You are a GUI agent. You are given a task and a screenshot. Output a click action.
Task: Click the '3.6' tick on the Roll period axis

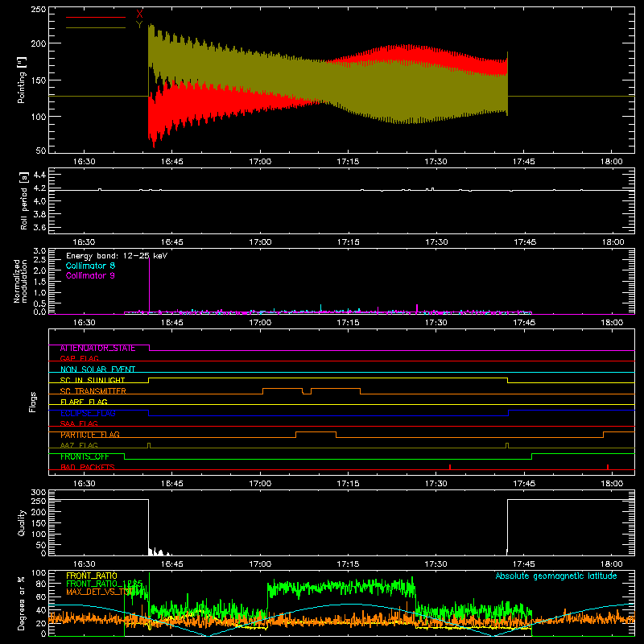coord(39,228)
